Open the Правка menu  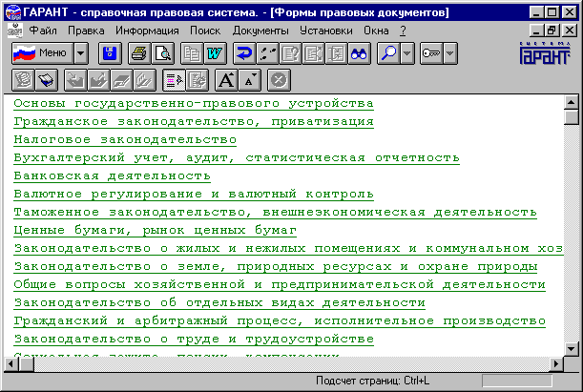(86, 31)
